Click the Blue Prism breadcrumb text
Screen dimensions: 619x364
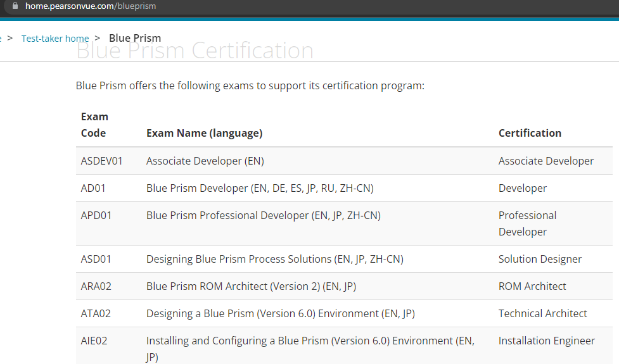(x=135, y=38)
